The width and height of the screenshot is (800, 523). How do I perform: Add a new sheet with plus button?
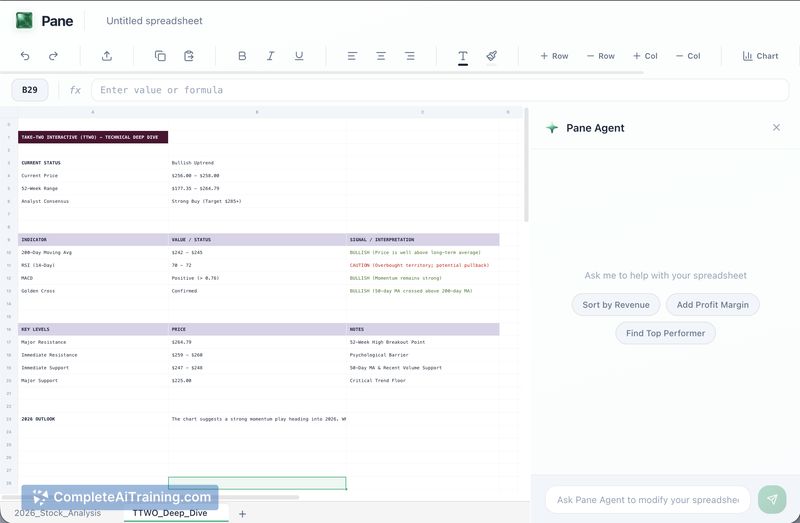point(242,513)
